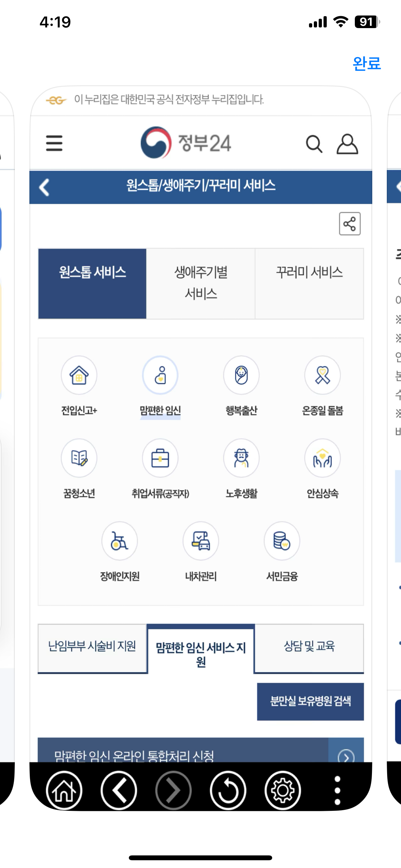This screenshot has width=401, height=868.
Task: Tap browser back arrow in bottom bar
Action: [x=118, y=790]
